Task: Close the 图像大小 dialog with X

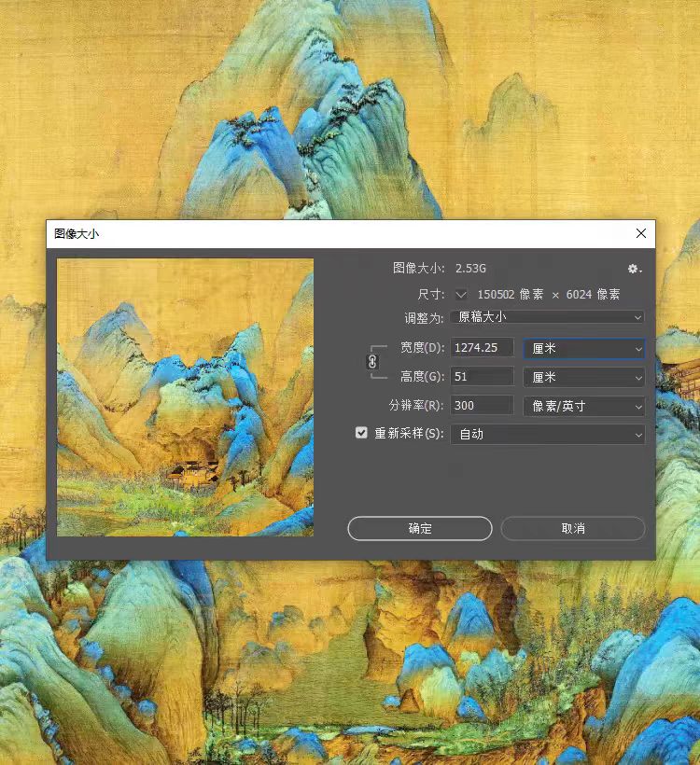Action: (641, 233)
